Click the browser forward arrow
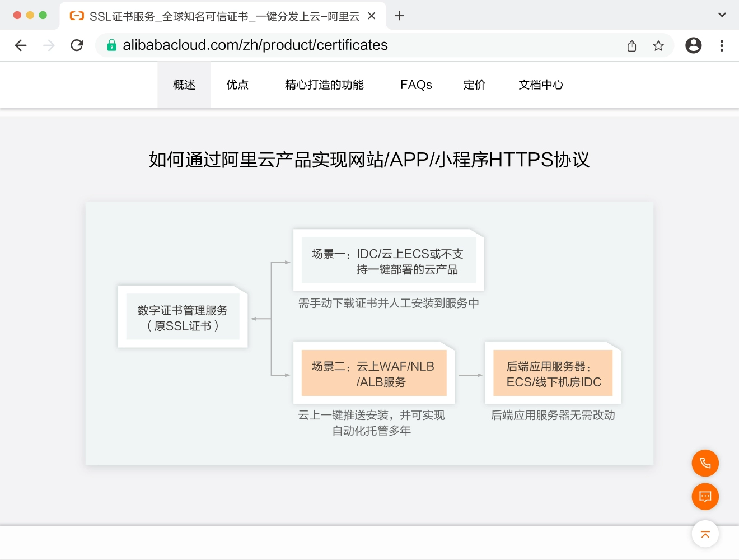 click(x=49, y=45)
